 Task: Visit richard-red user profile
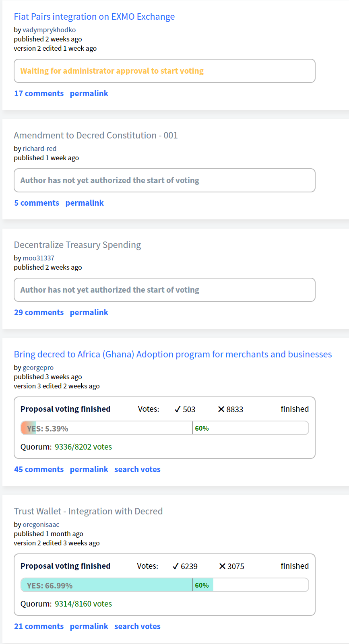coord(39,149)
